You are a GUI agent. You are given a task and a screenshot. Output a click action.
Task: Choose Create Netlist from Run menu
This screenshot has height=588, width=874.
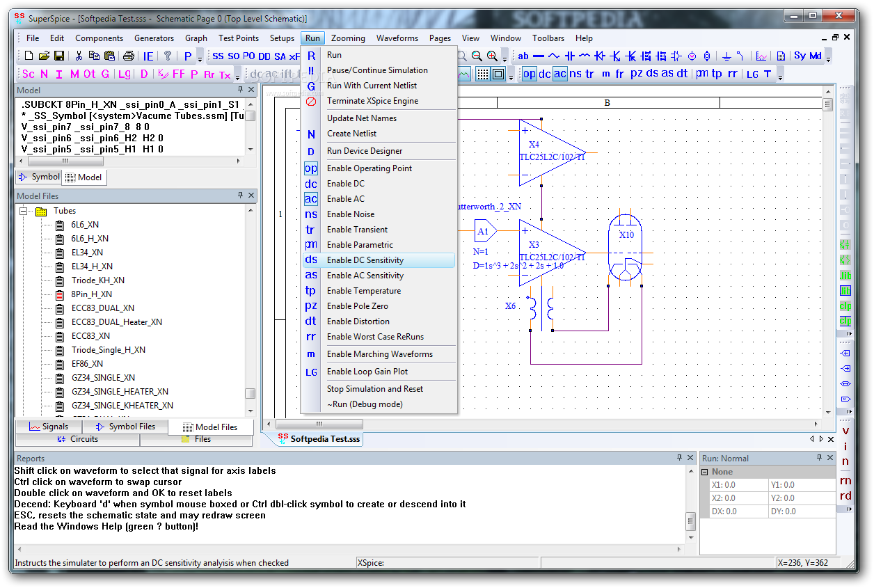click(x=379, y=134)
